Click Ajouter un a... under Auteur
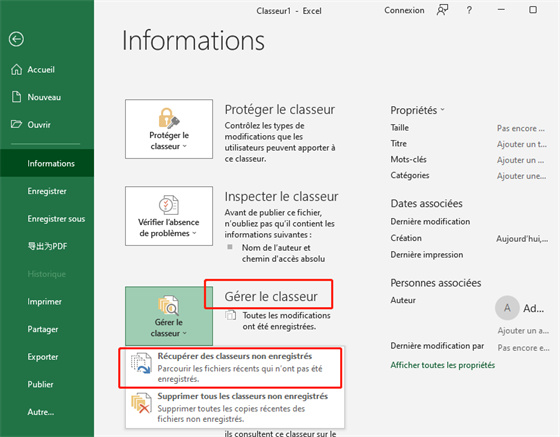 523,331
